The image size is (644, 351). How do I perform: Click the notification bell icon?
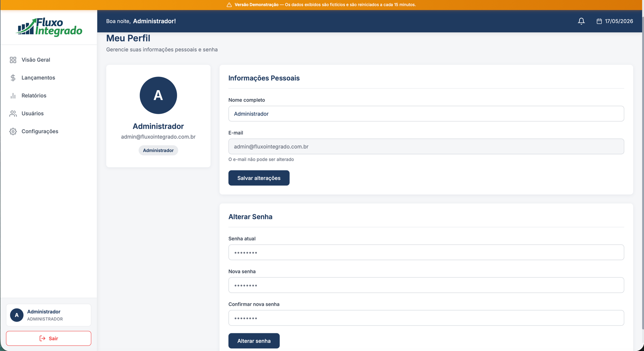[x=581, y=21]
